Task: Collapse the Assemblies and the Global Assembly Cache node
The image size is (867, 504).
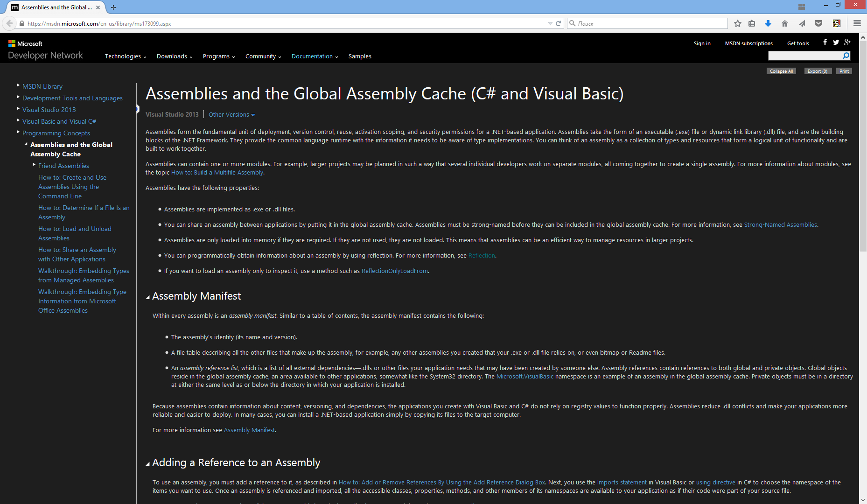Action: (26, 143)
